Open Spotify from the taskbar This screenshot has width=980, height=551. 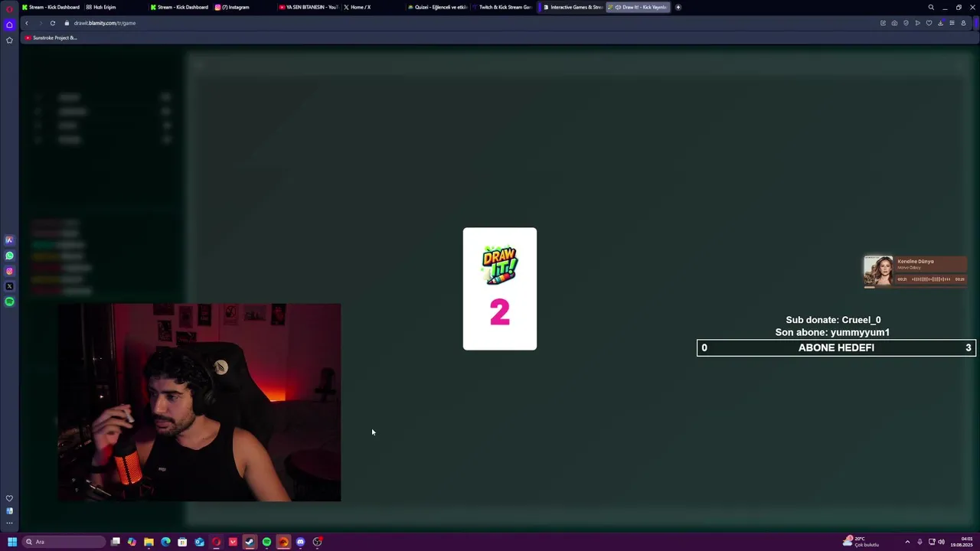pyautogui.click(x=266, y=542)
